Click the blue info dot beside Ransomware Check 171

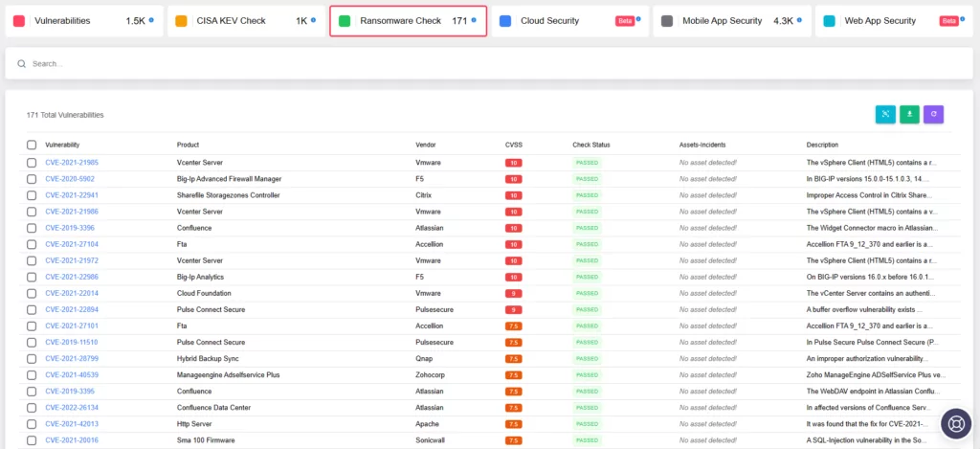(x=474, y=20)
